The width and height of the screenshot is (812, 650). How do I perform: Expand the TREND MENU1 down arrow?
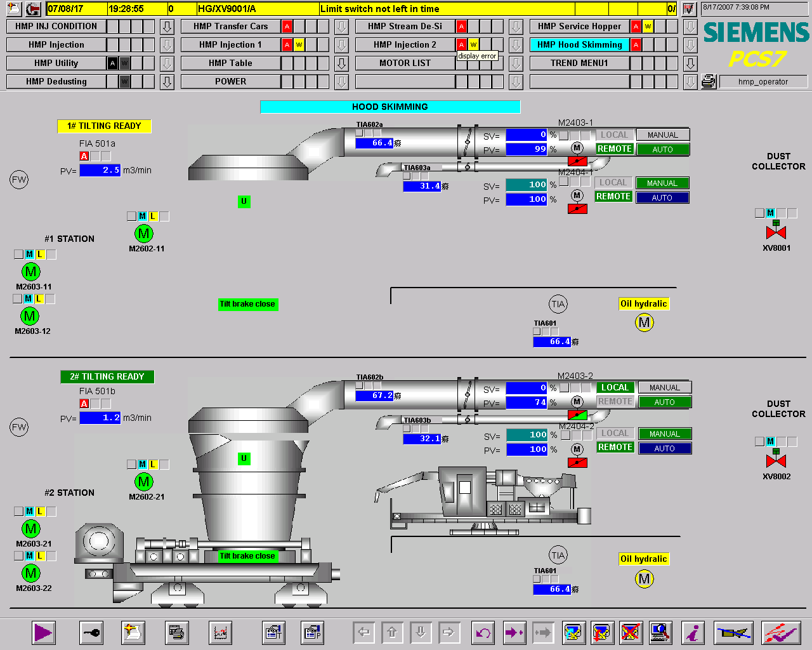tap(690, 63)
